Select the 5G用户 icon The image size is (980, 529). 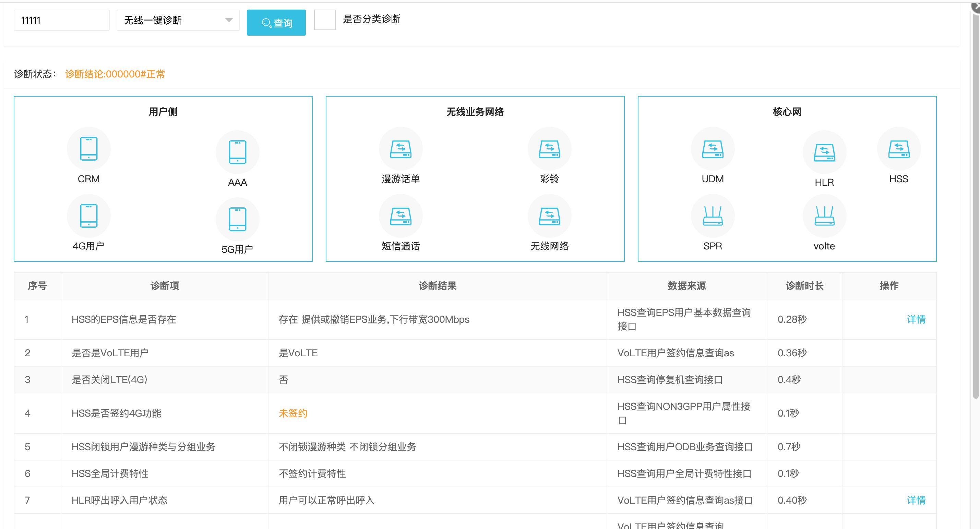click(x=237, y=219)
